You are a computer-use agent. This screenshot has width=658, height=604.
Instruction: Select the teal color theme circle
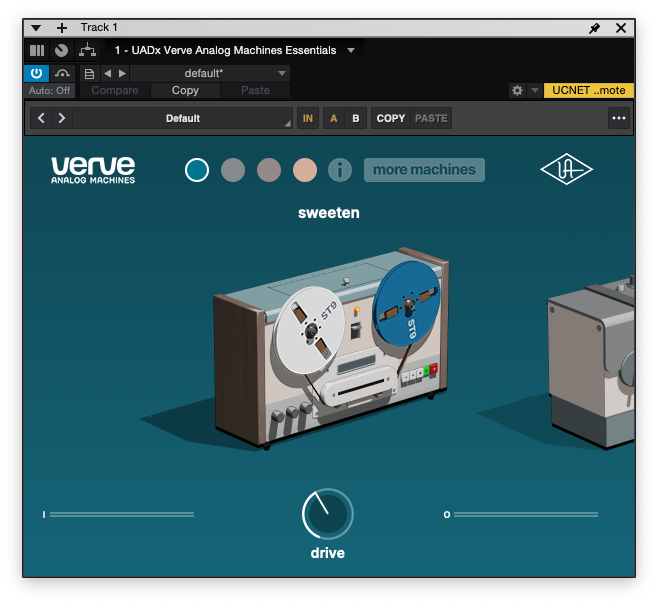(x=197, y=170)
